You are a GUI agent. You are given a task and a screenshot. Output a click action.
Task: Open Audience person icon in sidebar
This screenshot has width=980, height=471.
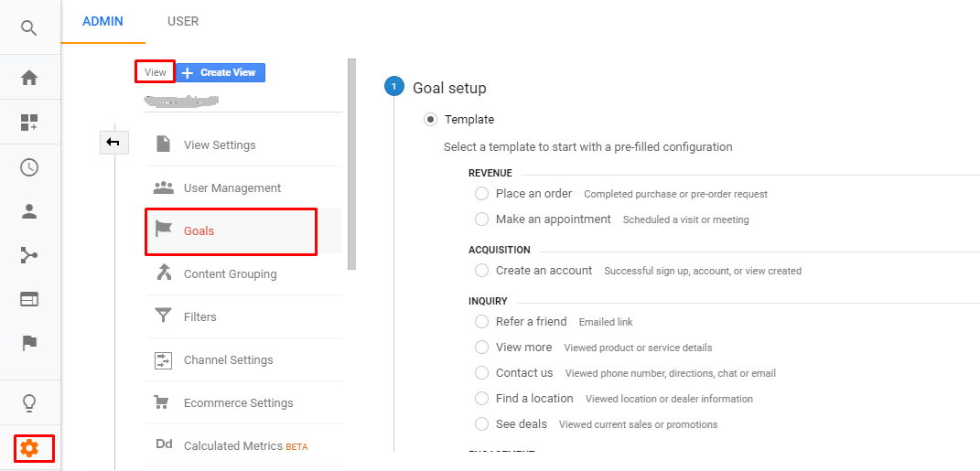pyautogui.click(x=29, y=211)
